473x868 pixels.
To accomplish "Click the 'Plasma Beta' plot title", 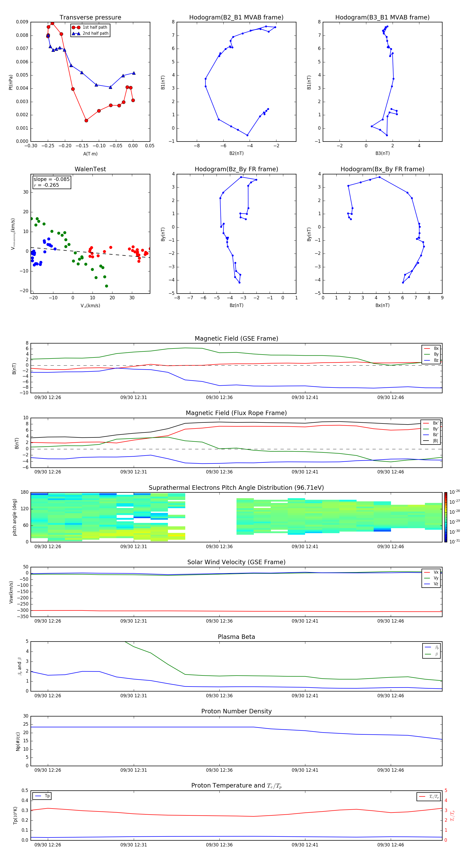I will [x=236, y=637].
